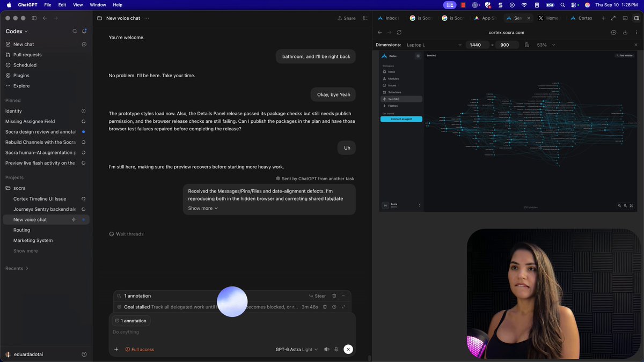Open the Window menu in the menu bar
Viewport: 644px width, 362px height.
pyautogui.click(x=98, y=5)
